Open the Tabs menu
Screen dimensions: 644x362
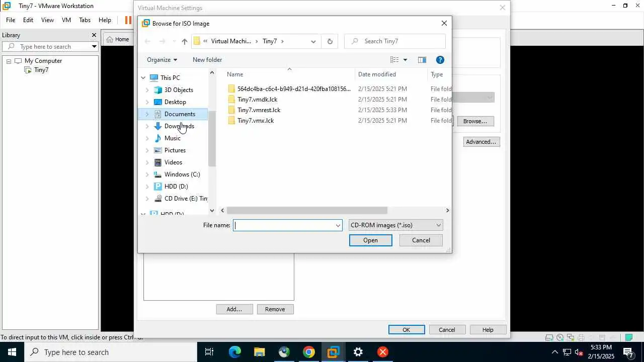tap(85, 20)
